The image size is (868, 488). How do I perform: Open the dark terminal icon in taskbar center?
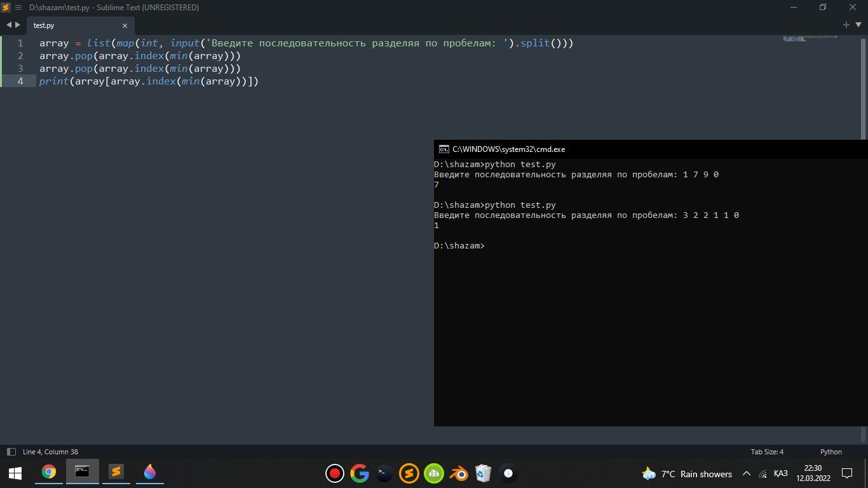point(384,473)
